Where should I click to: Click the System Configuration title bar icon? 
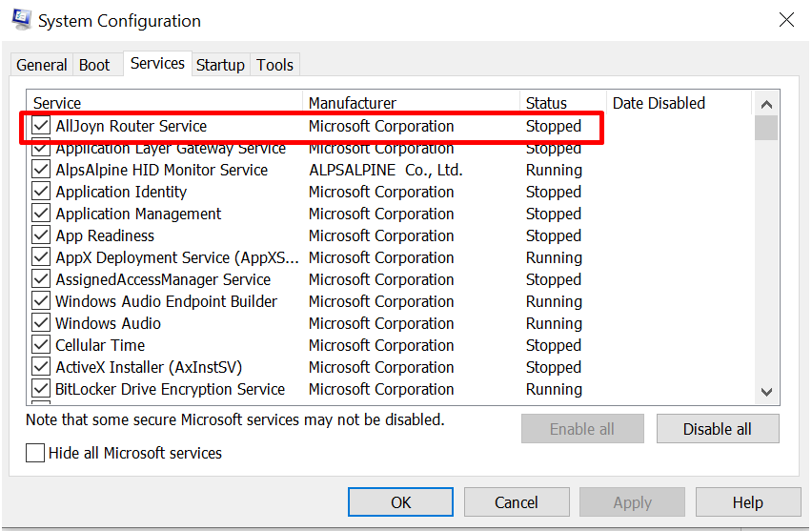point(21,20)
